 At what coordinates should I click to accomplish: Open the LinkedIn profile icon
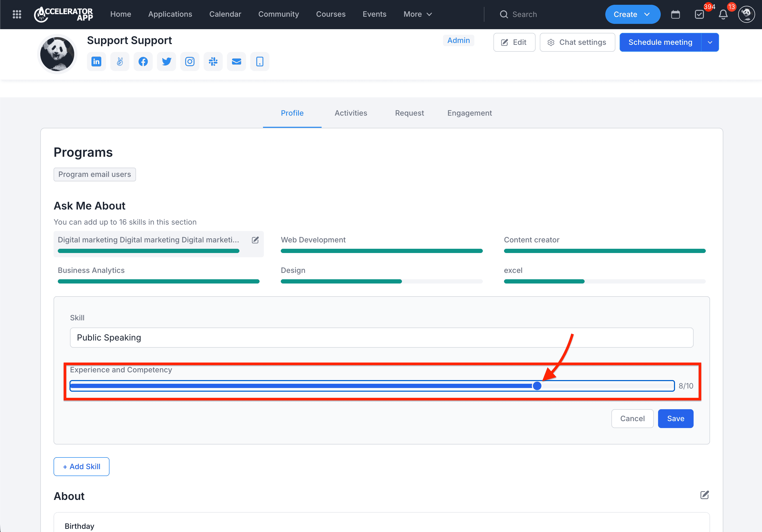(96, 62)
